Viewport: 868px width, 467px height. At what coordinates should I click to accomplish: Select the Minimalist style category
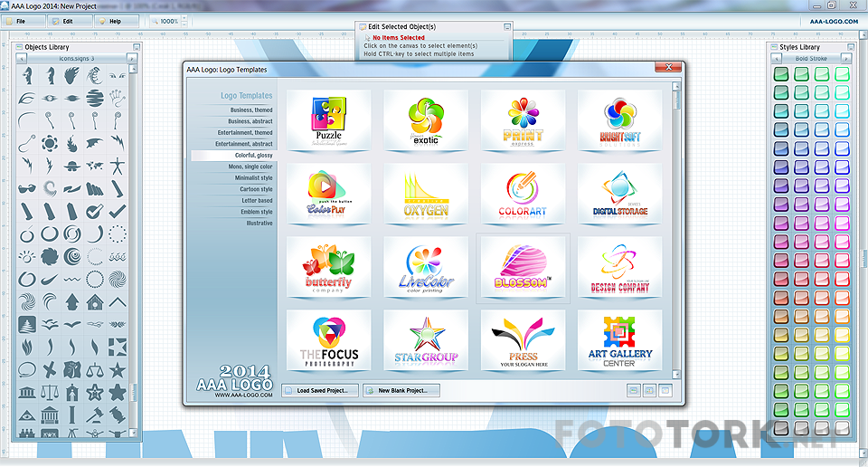[x=253, y=177]
